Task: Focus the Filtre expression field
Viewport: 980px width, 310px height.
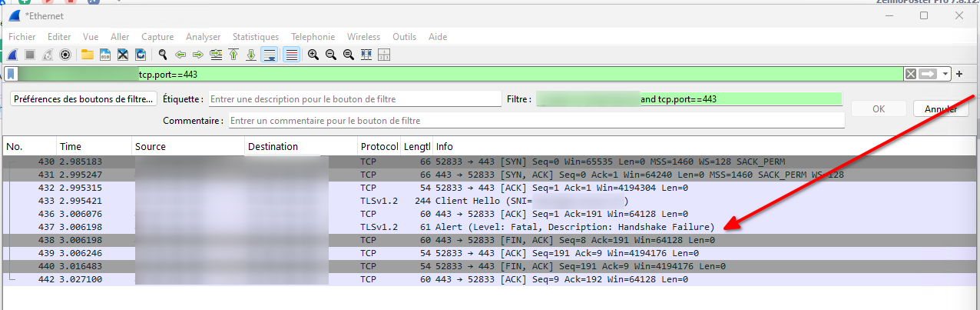Action: (x=689, y=99)
